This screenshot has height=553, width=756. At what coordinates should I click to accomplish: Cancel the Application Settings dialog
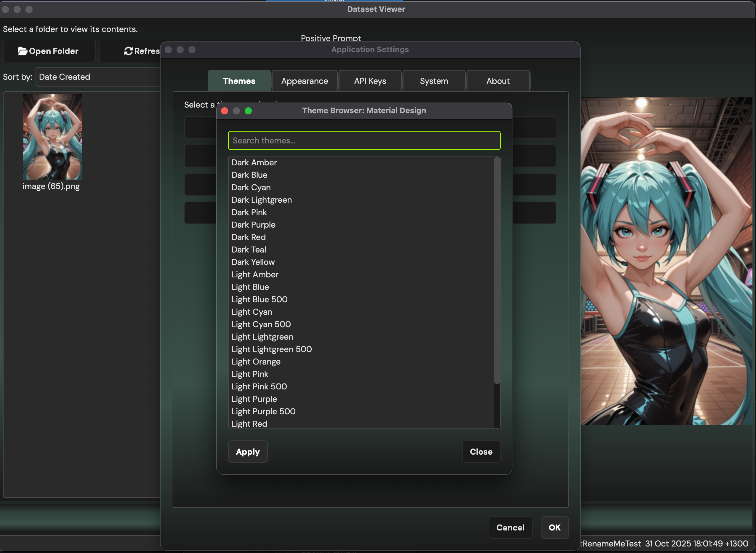pyautogui.click(x=510, y=528)
